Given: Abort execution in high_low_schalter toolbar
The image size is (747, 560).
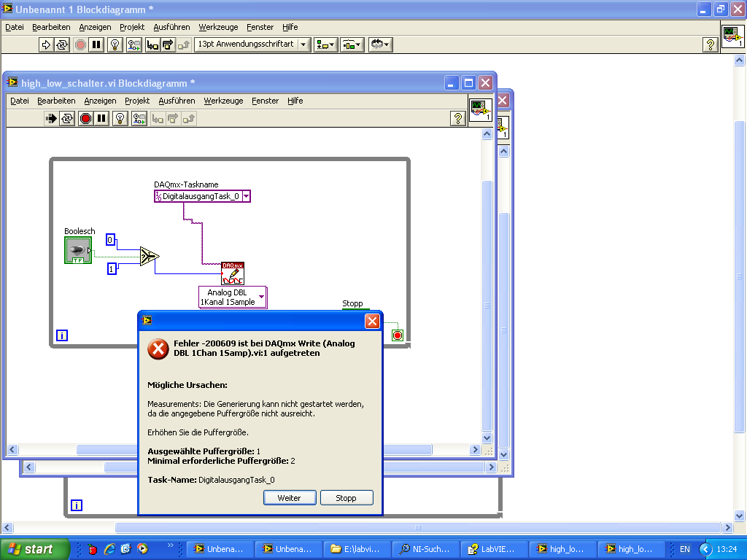Looking at the screenshot, I should pyautogui.click(x=86, y=119).
